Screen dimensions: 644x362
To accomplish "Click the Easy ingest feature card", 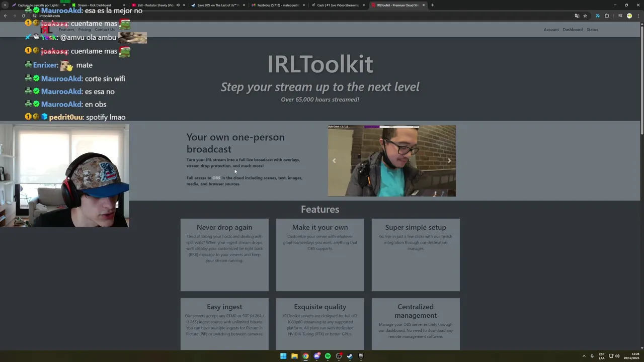I will pos(224,324).
